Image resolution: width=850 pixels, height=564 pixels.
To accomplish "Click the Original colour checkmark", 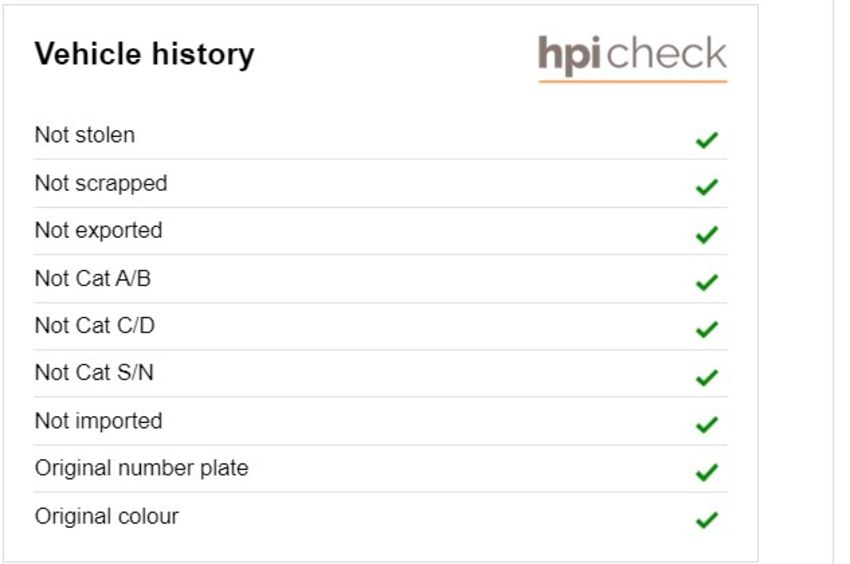I will (x=707, y=520).
